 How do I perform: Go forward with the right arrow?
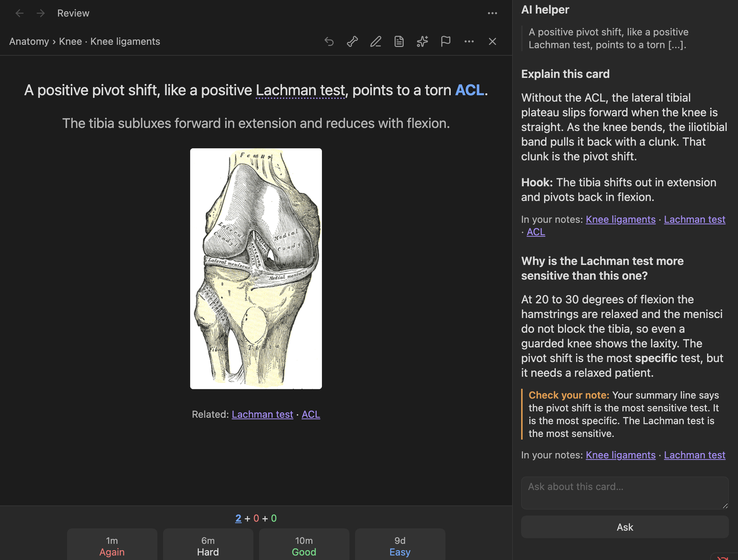tap(41, 13)
